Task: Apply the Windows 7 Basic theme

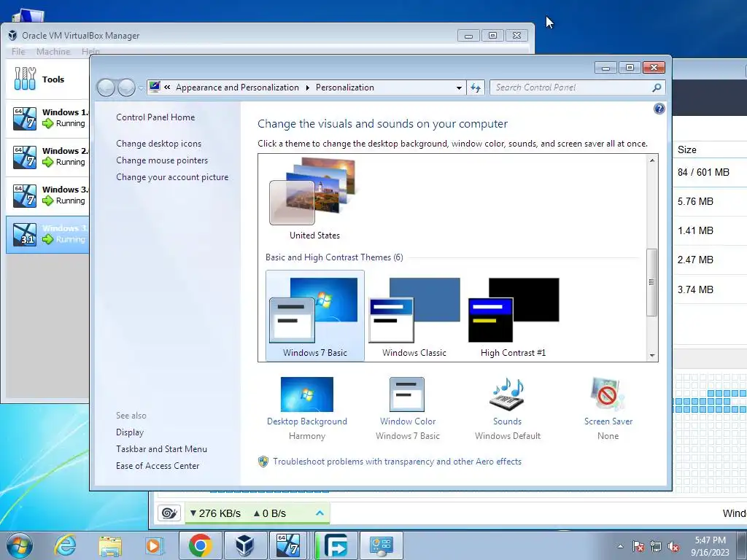Action: coord(314,315)
